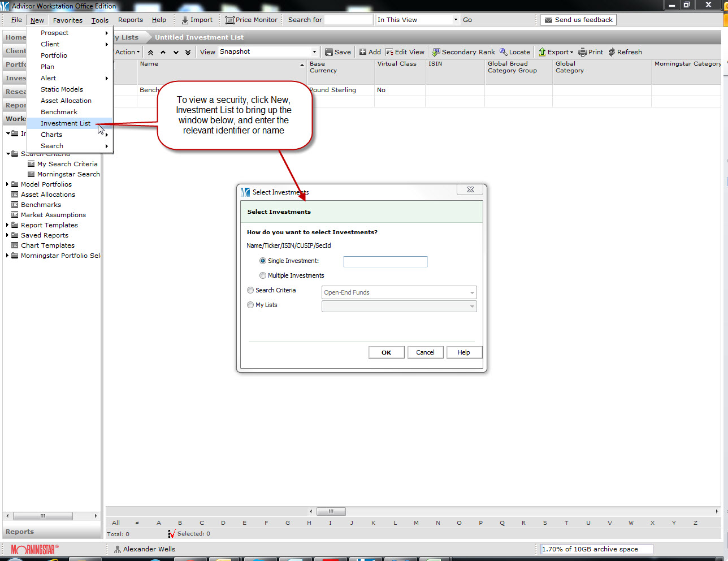Click the Secondary Rank icon
728x561 pixels.
click(436, 52)
